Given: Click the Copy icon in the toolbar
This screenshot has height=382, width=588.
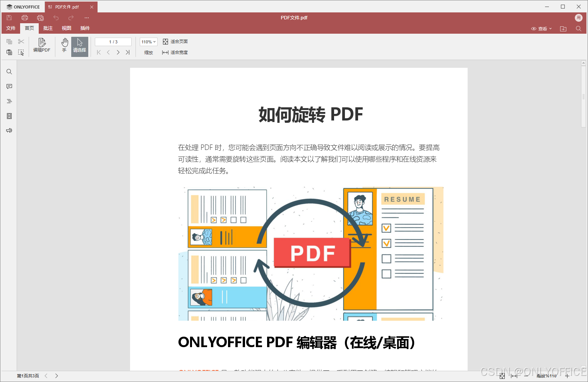Looking at the screenshot, I should (x=9, y=41).
